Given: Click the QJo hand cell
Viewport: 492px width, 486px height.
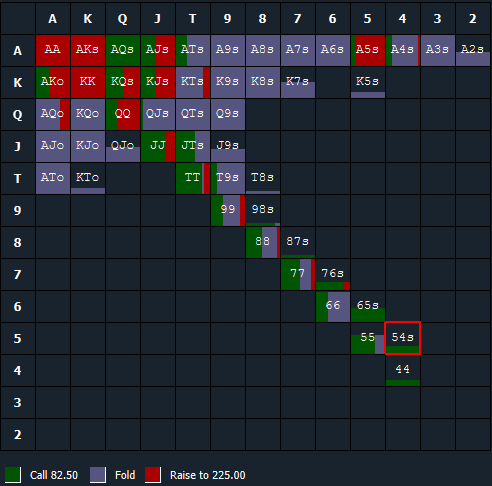Looking at the screenshot, I should click(x=123, y=146).
